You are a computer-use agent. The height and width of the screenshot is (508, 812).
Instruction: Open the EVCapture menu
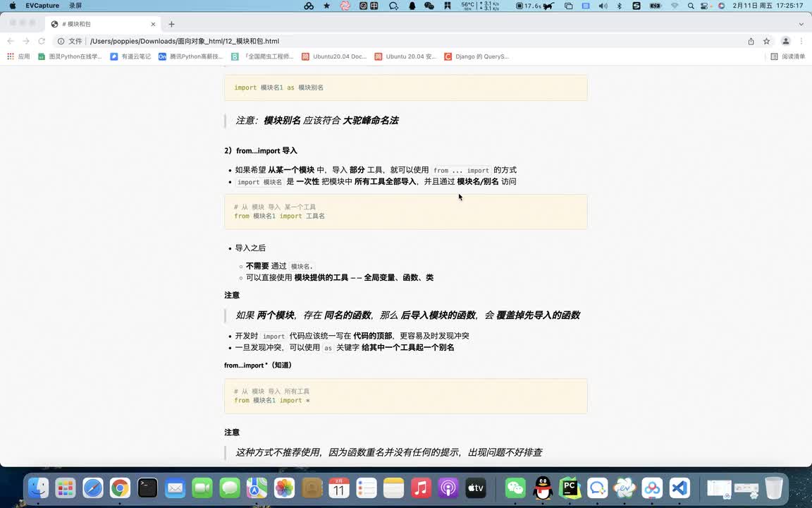pos(42,6)
